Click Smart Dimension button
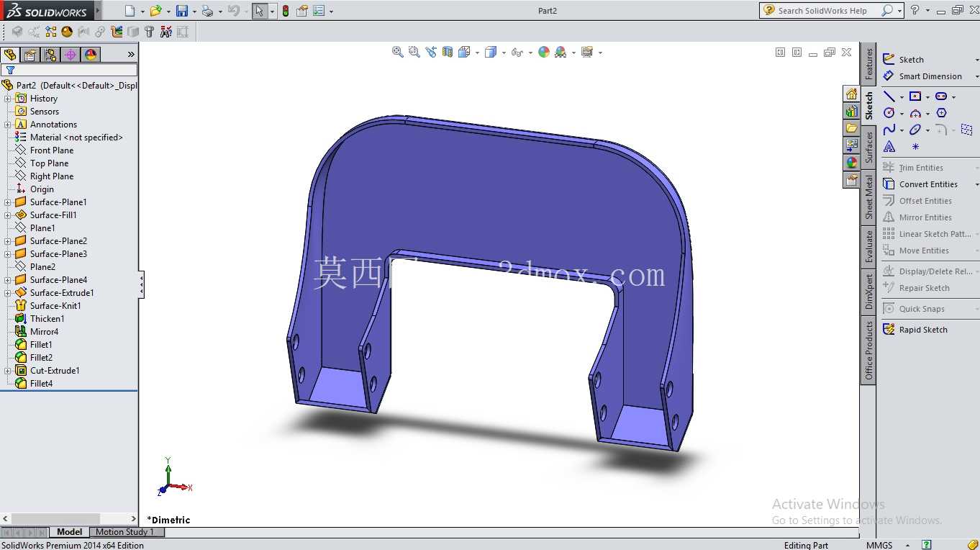 tap(922, 76)
